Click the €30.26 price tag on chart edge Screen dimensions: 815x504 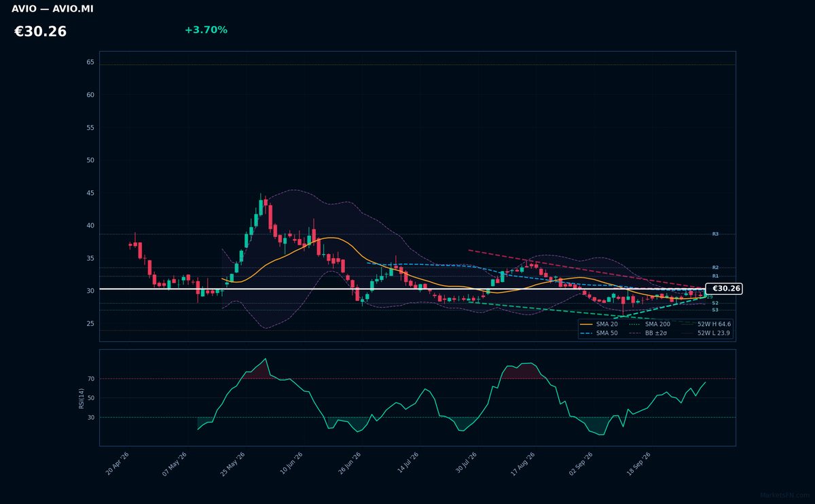(x=724, y=289)
